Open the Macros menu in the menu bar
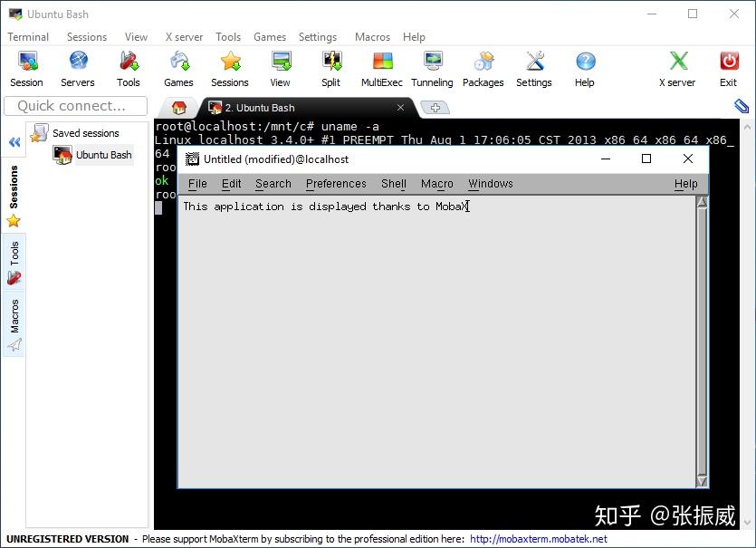 point(373,37)
